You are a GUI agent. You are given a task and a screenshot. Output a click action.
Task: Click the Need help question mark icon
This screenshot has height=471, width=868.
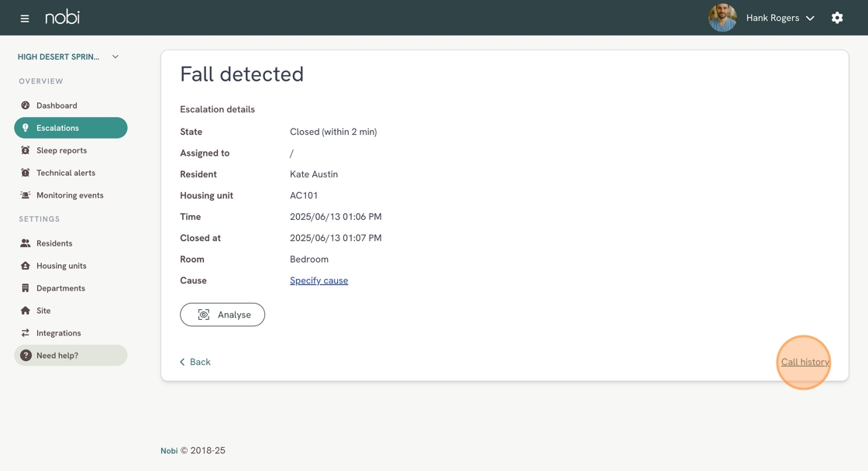click(x=26, y=356)
